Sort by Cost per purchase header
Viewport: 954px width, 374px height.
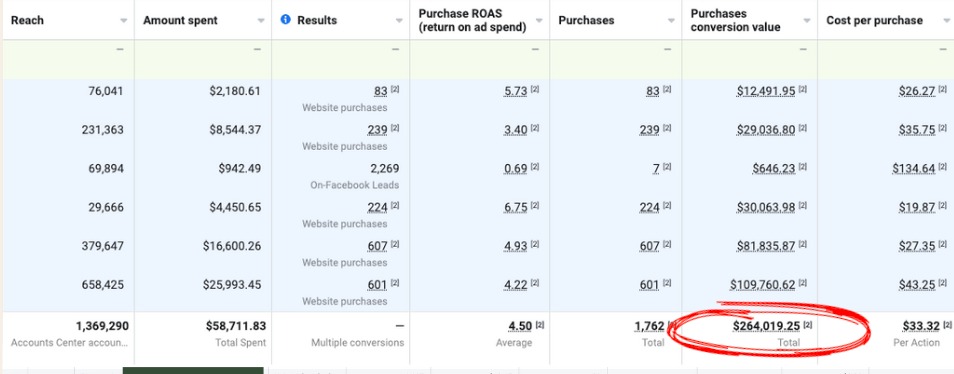click(x=874, y=20)
